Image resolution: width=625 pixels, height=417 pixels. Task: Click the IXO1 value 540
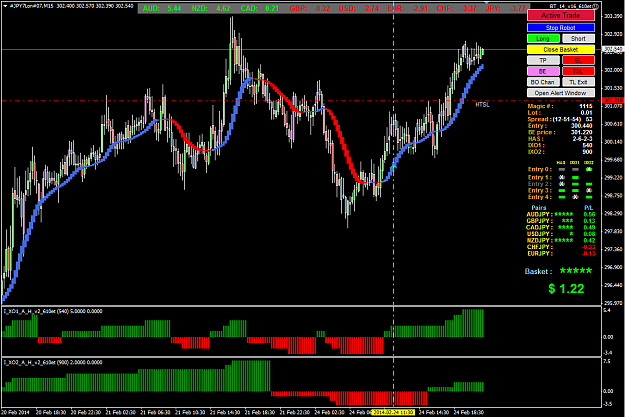click(587, 146)
